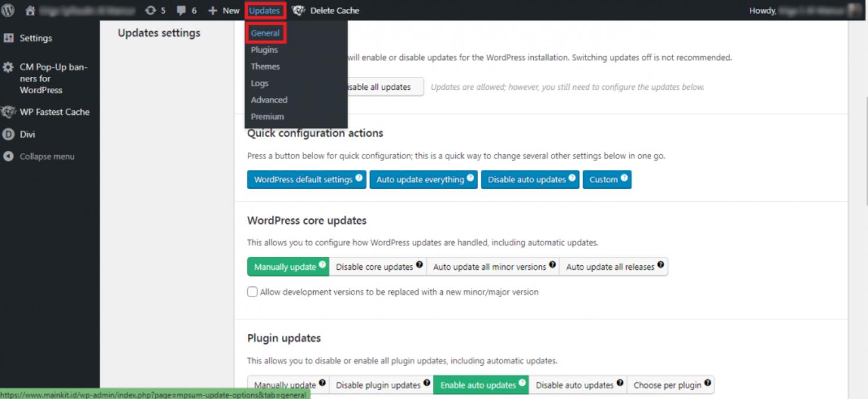Open help tooltip on WordPress default settings
This screenshot has width=868, height=399.
tap(359, 178)
